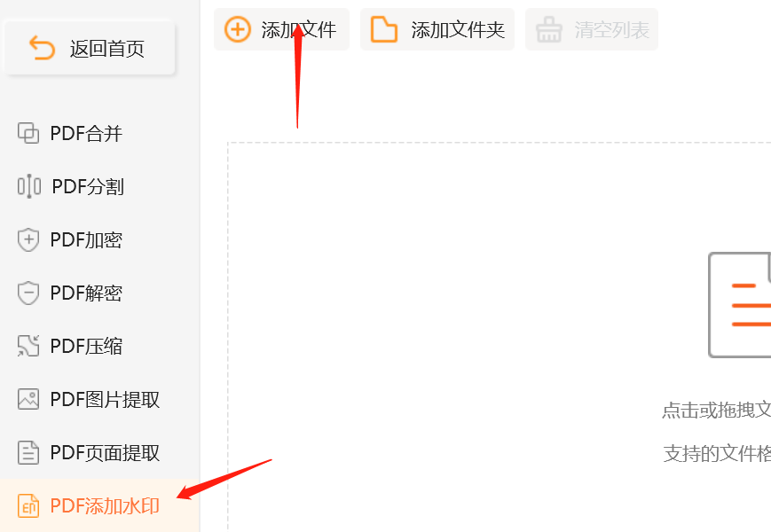Click the PDF加密 shield plus icon
771x532 pixels.
tap(28, 239)
